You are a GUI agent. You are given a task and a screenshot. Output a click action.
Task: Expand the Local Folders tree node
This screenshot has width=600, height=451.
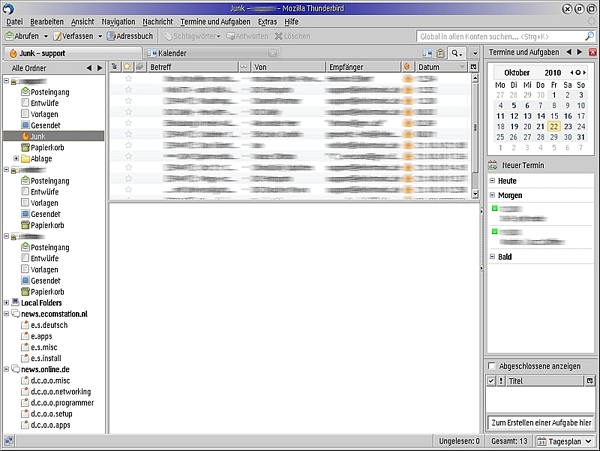(x=6, y=302)
